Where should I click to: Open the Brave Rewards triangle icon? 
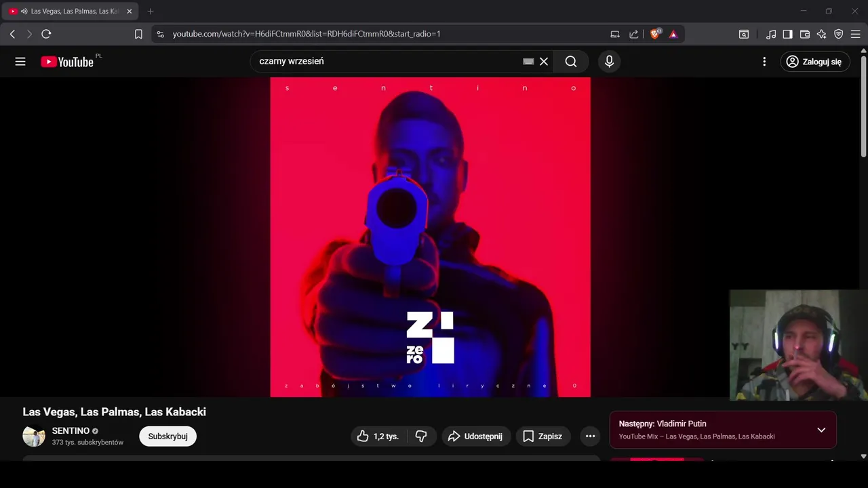click(x=673, y=34)
